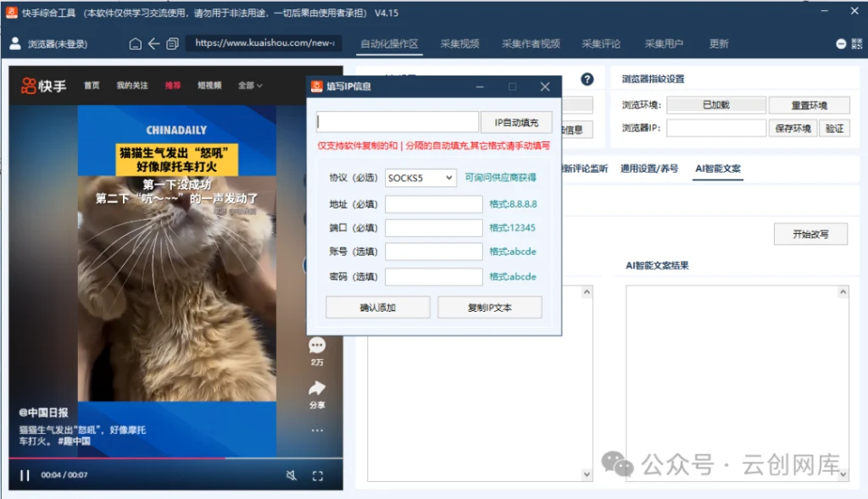Click the 浏览器(未登录) label

58,44
